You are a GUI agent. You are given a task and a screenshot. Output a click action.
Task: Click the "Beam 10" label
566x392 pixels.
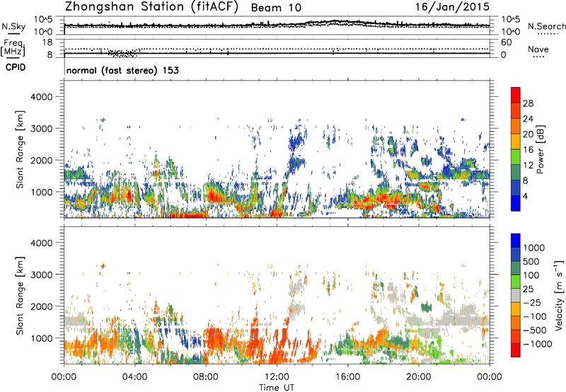click(276, 8)
